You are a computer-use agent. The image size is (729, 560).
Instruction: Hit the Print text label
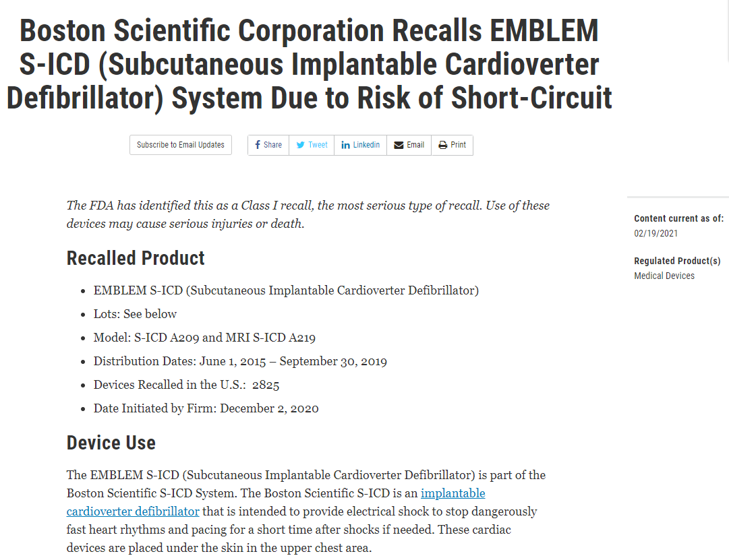click(x=459, y=145)
